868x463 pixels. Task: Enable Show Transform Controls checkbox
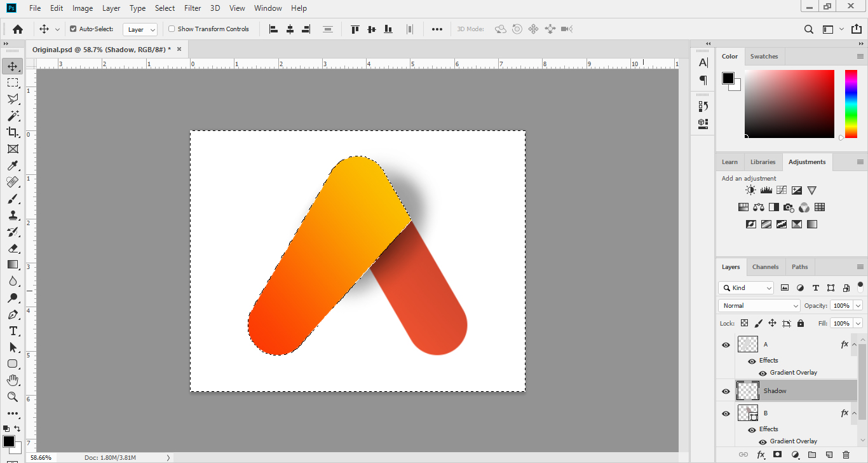[172, 29]
